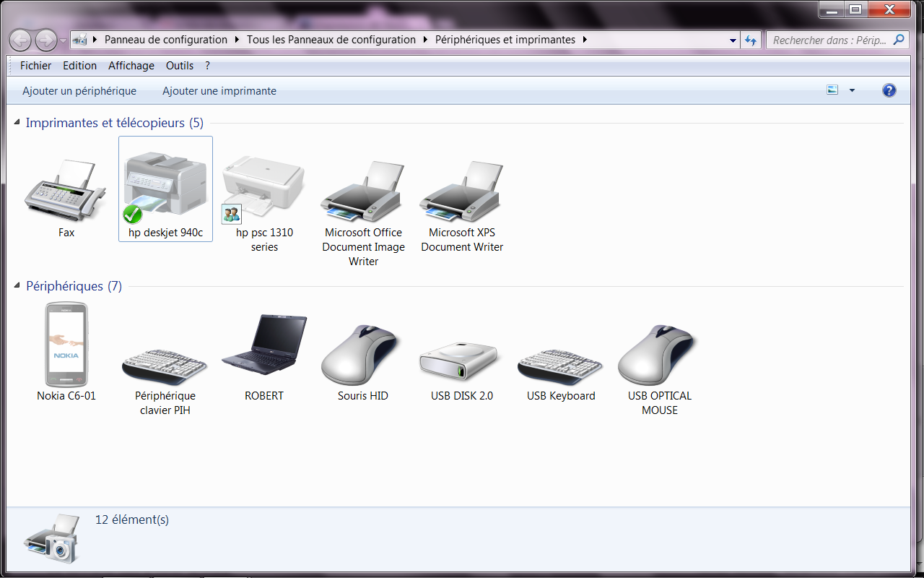The image size is (924, 578).
Task: Change the view layout icon
Action: point(833,90)
